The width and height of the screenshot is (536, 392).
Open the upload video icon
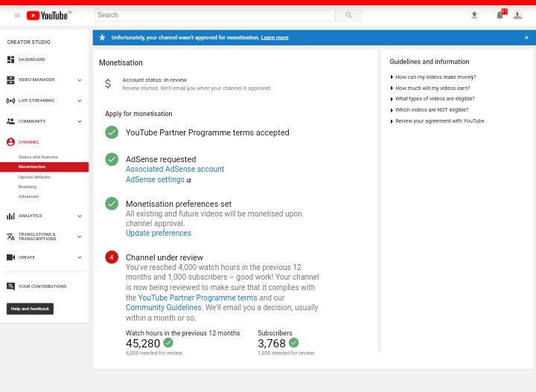[474, 15]
